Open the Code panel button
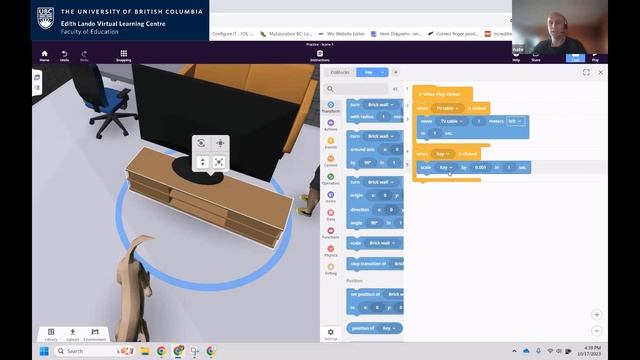Screen dimensions: 640x360 click(x=576, y=58)
